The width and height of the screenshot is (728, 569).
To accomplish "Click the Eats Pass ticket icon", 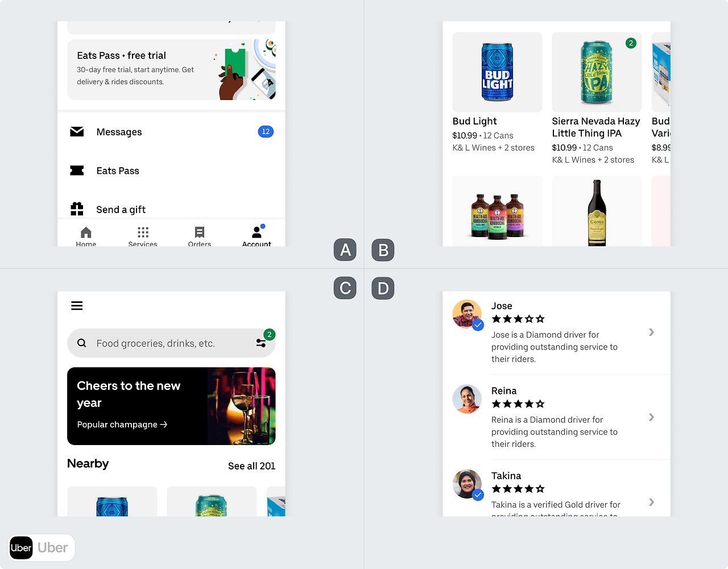I will pos(77,171).
